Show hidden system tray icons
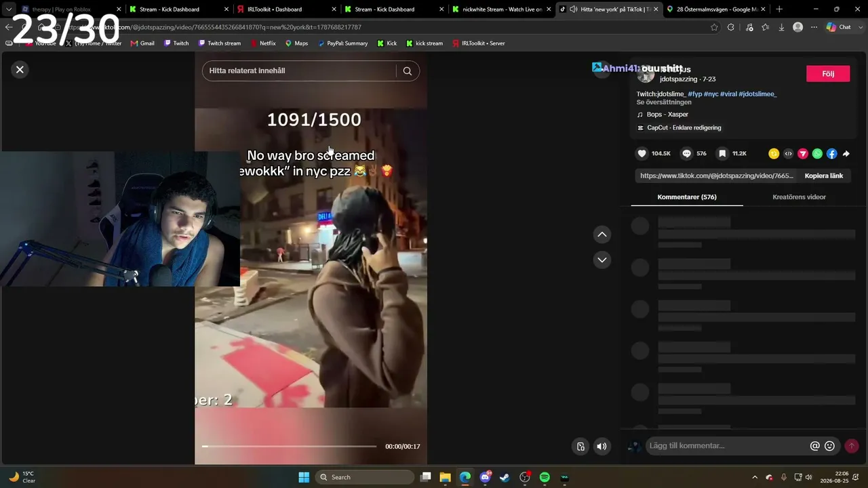 coord(755,477)
